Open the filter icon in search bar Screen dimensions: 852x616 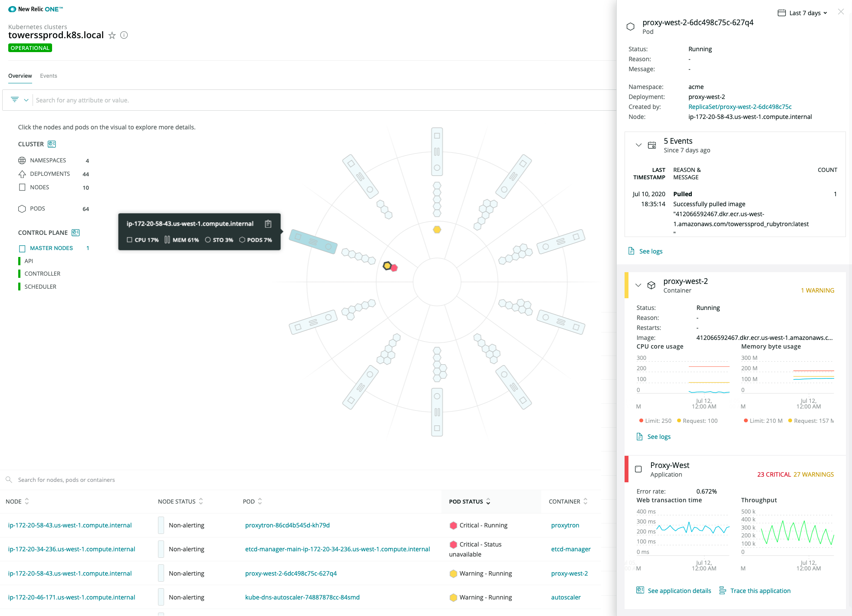tap(15, 100)
